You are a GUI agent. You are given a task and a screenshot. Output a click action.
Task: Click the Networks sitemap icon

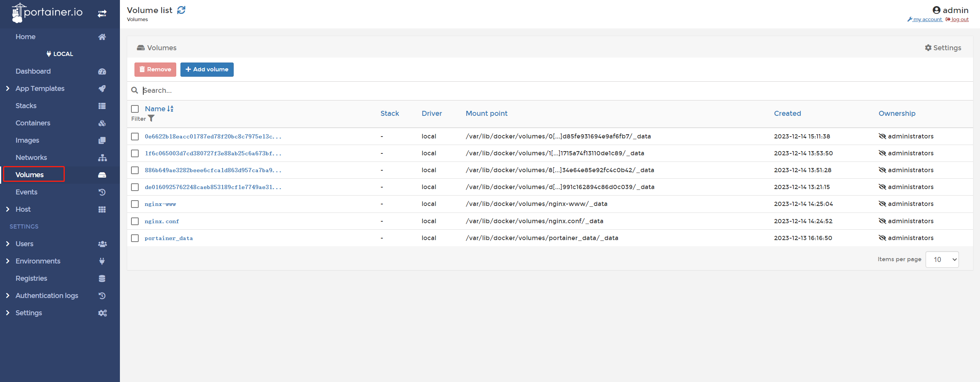[x=102, y=158]
